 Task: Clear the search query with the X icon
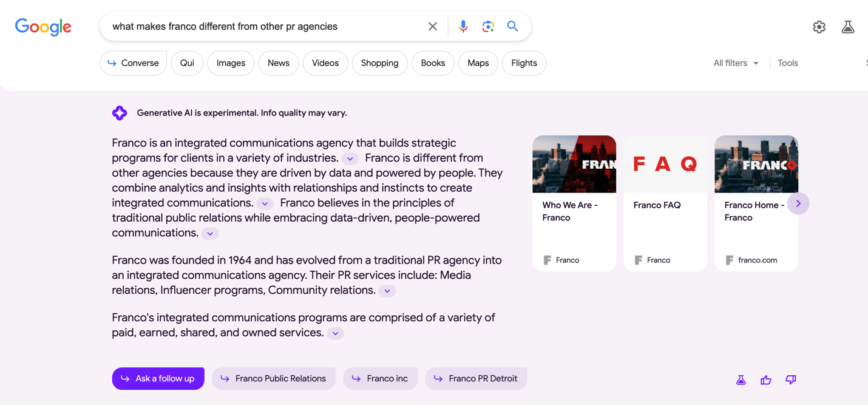click(x=433, y=27)
